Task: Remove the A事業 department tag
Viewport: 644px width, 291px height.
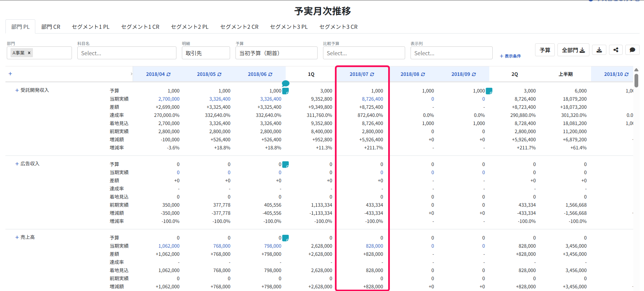Action: click(x=29, y=53)
